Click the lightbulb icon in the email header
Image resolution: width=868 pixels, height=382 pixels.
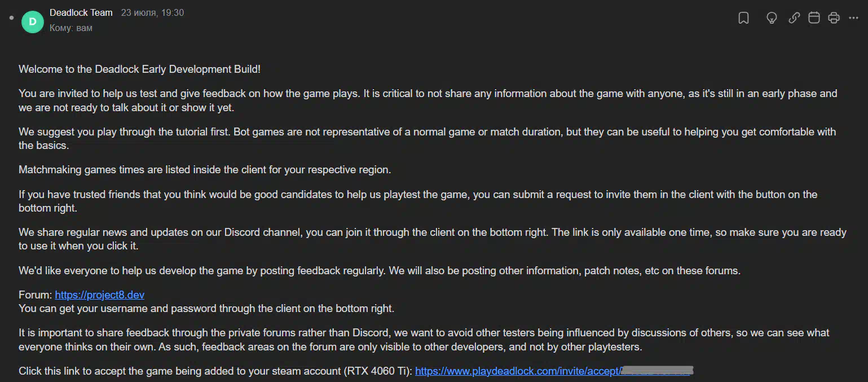(772, 18)
